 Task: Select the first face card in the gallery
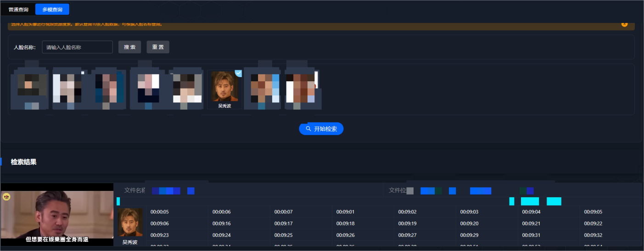click(x=29, y=87)
